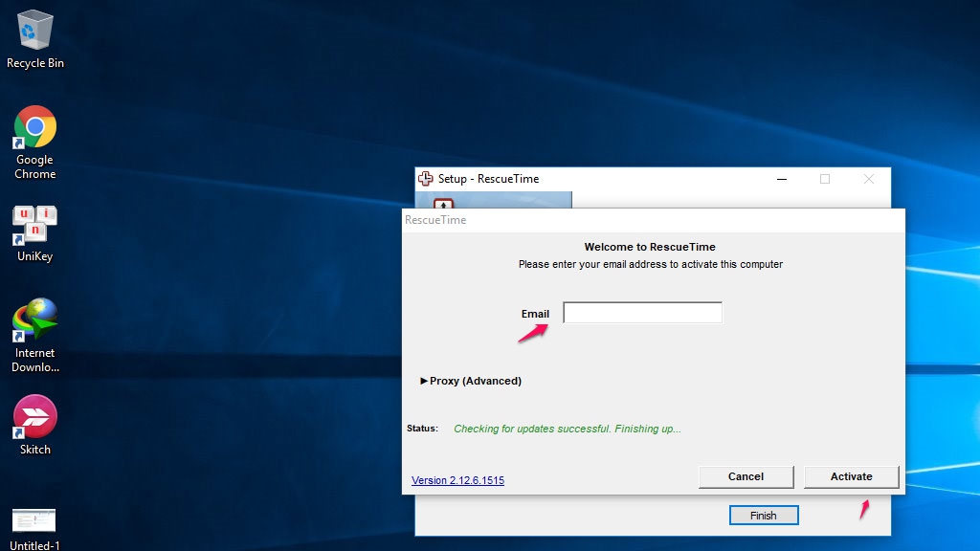Click the 'Welcome to RescueTime' heading
The height and width of the screenshot is (551, 980).
coord(650,247)
